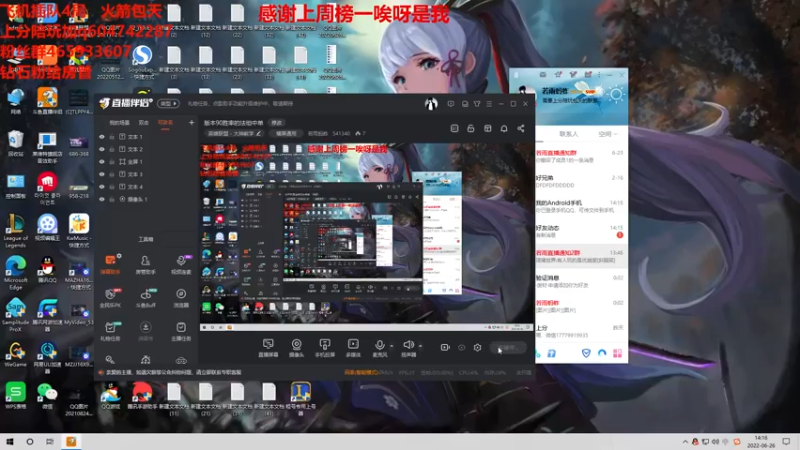This screenshot has width=800, height=450.
Task: Toggle visibility of the 全屏 1 layer
Action: (102, 162)
